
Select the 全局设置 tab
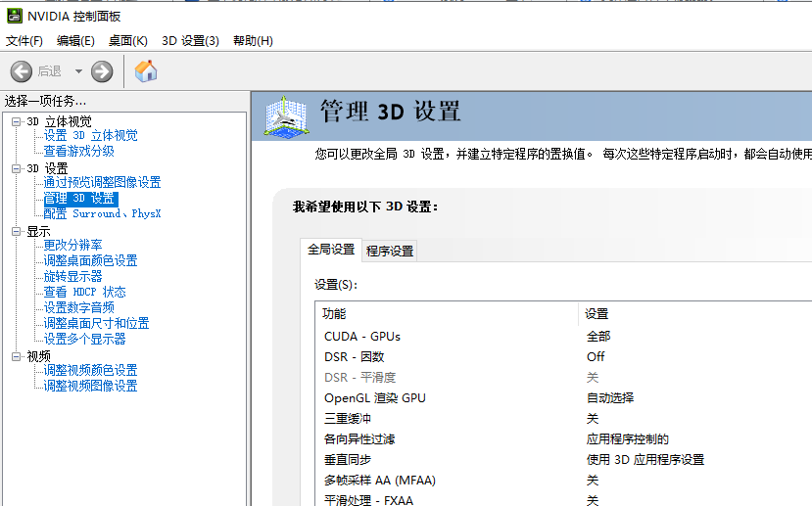pos(331,251)
